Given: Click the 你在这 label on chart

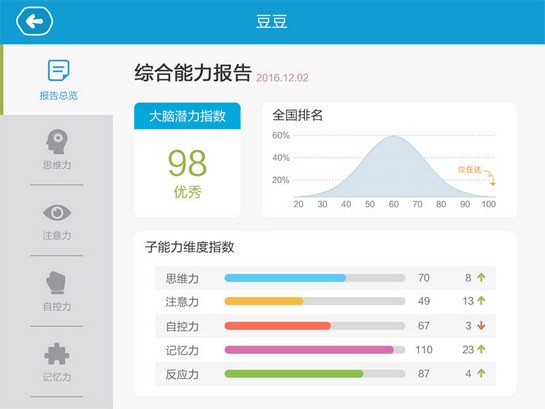Looking at the screenshot, I should coord(469,170).
